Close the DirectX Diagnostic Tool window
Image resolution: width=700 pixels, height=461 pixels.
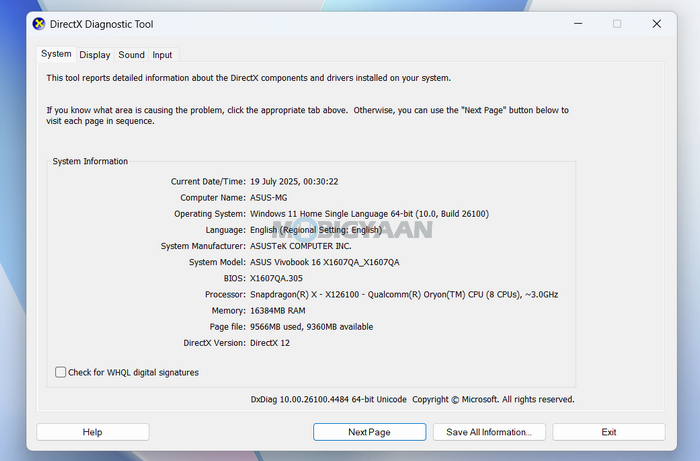point(657,24)
